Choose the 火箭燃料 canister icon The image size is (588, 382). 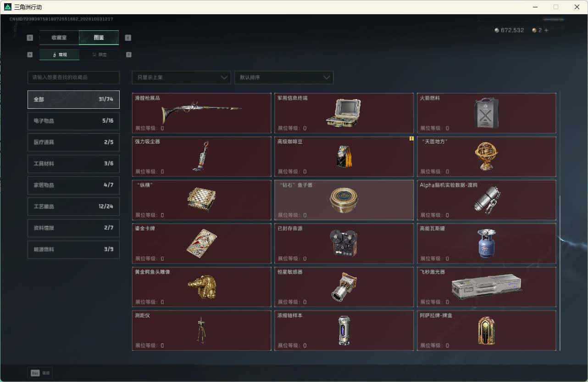pyautogui.click(x=486, y=113)
